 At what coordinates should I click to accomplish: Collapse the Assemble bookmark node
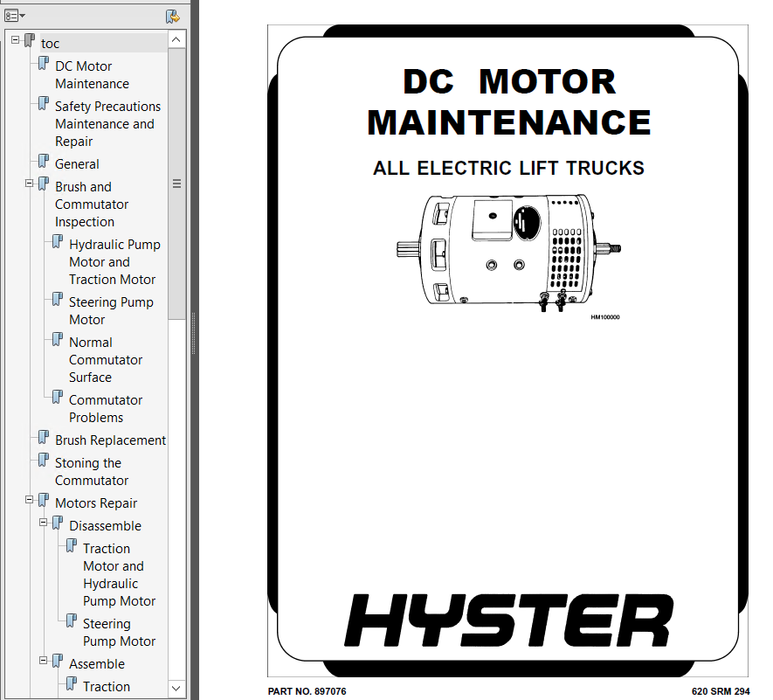(x=44, y=661)
